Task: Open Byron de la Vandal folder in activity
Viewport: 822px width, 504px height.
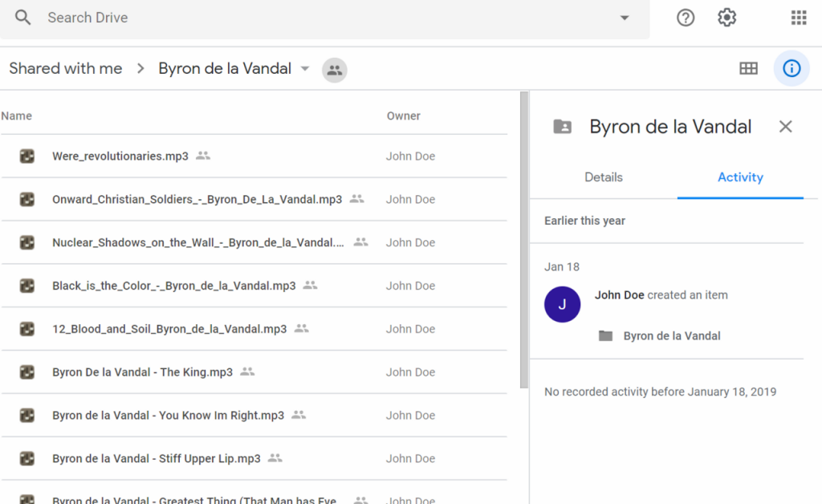Action: coord(672,335)
